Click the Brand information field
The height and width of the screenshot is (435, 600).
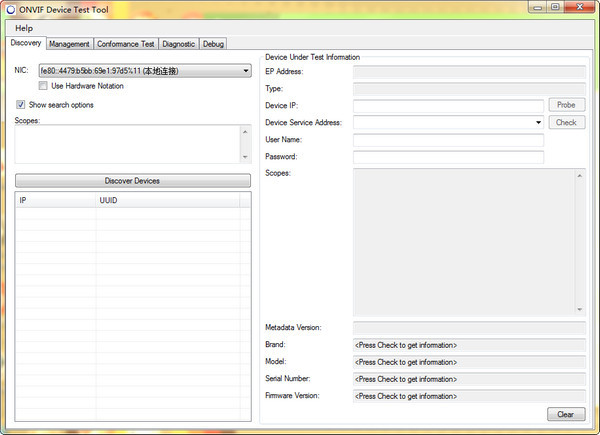(x=469, y=345)
